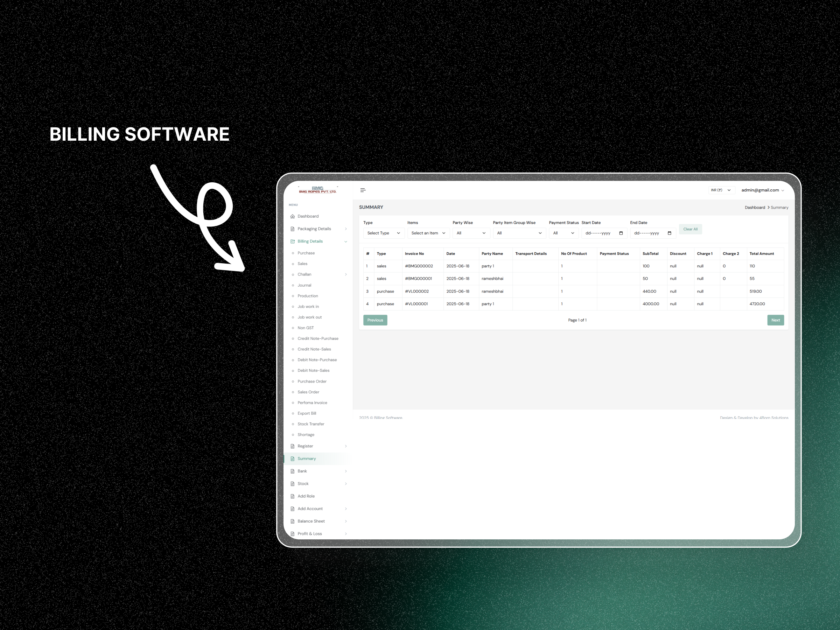This screenshot has height=630, width=840.
Task: Follow the Dashboard breadcrumb link
Action: (755, 208)
